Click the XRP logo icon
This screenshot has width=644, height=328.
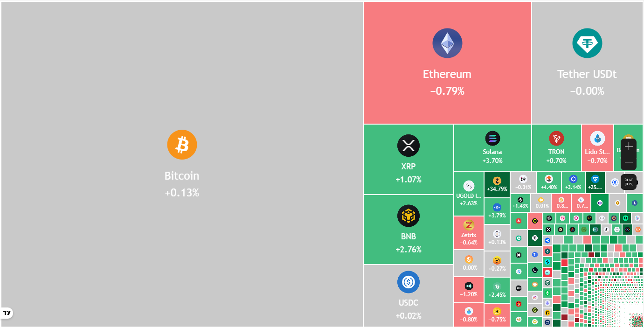[x=409, y=145]
